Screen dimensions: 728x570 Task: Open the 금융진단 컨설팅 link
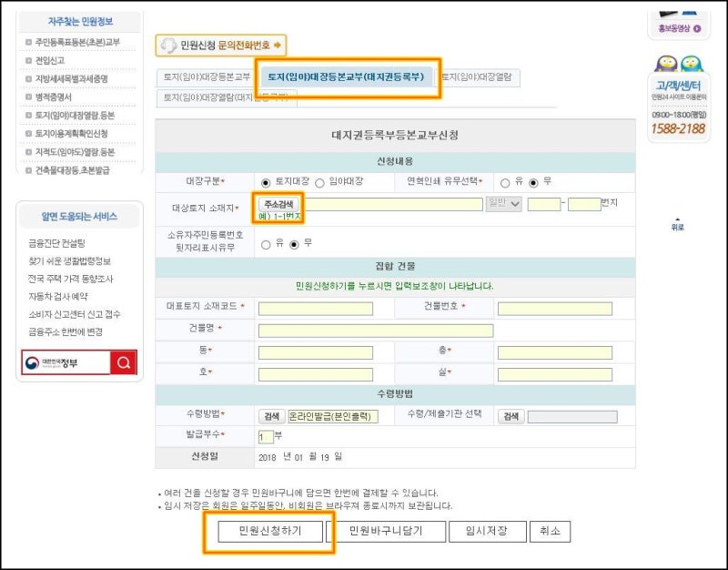click(x=56, y=243)
